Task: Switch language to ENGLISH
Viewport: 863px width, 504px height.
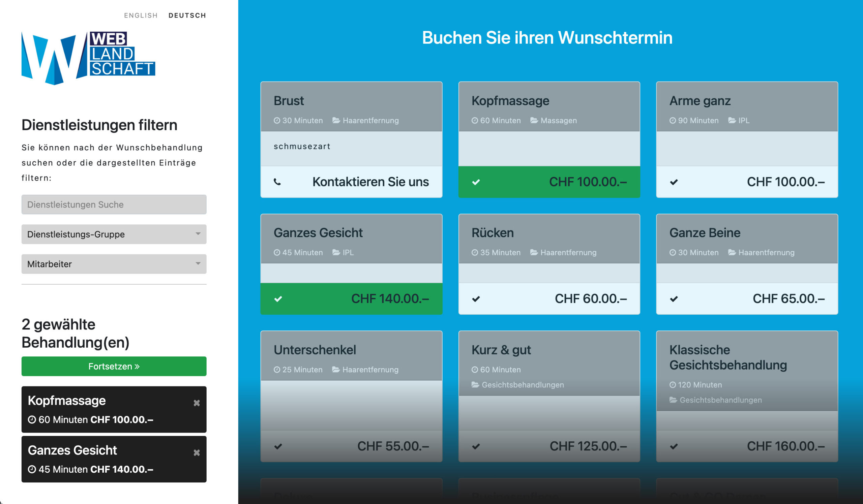Action: [x=141, y=15]
